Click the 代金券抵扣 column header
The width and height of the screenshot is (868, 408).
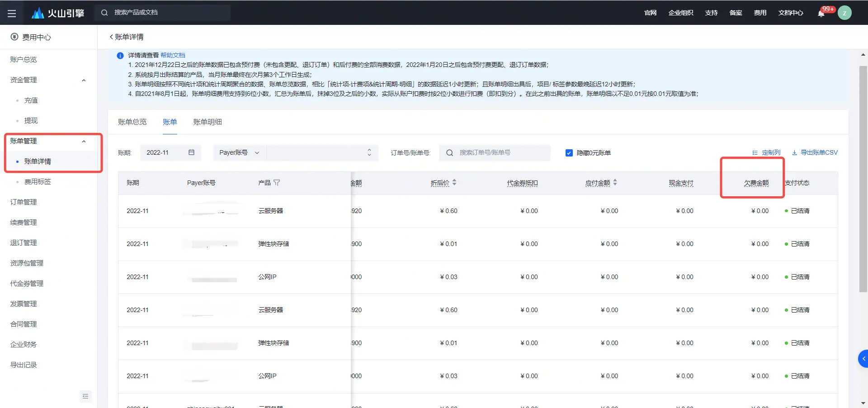[x=522, y=183]
